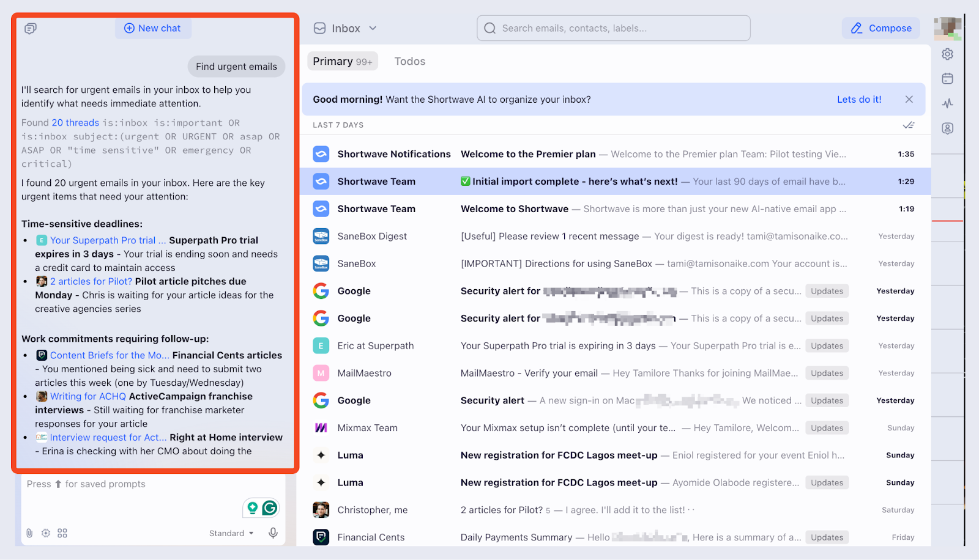Open MailMaestro Verify your email message
Image resolution: width=979 pixels, height=560 pixels.
tap(616, 373)
